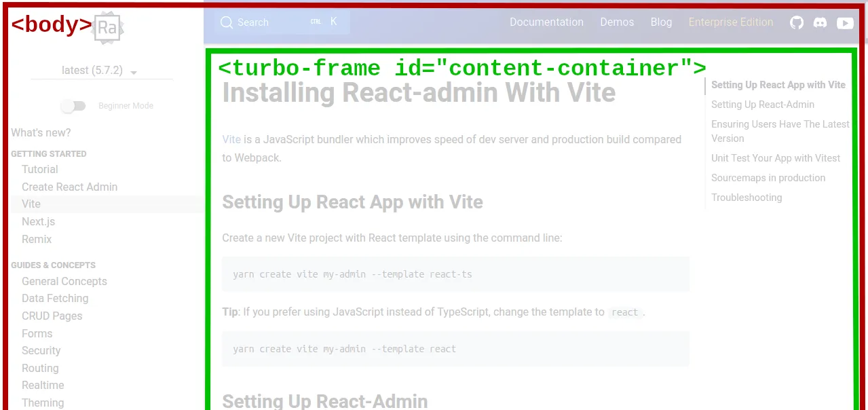Click the Vite hyperlink in intro paragraph

pos(231,139)
